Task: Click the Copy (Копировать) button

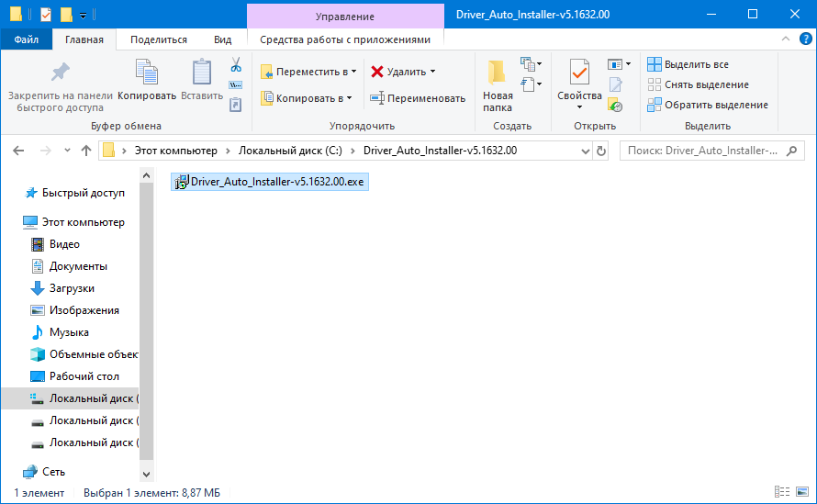Action: [147, 80]
